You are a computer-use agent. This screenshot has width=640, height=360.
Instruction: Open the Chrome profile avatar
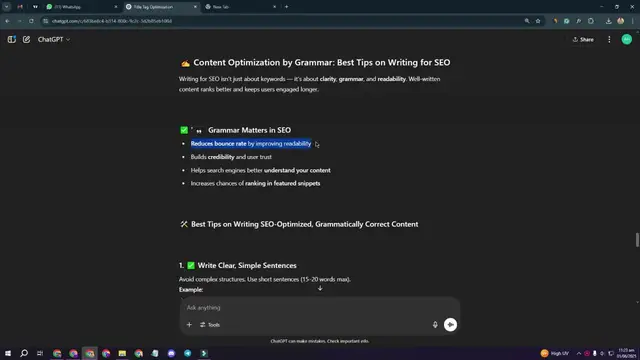[620, 21]
